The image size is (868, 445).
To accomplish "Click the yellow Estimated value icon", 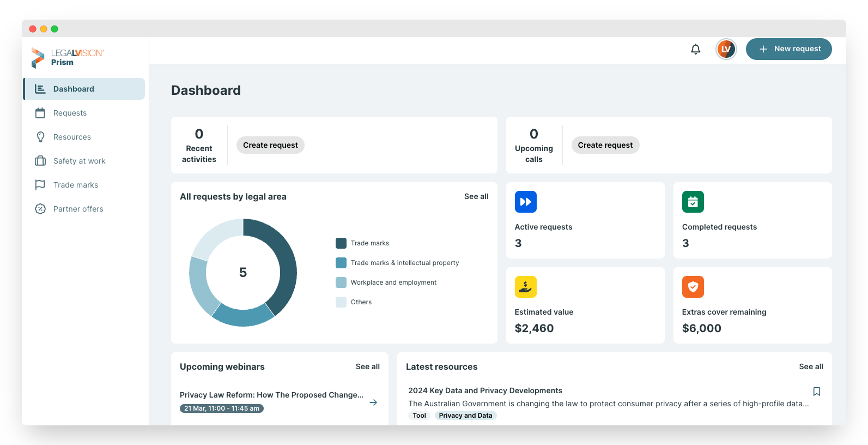I will tap(525, 287).
